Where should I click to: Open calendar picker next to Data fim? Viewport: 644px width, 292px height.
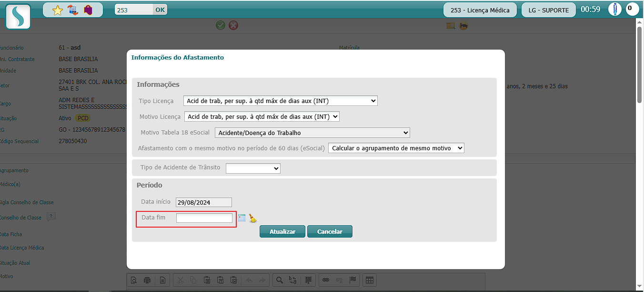tap(241, 218)
